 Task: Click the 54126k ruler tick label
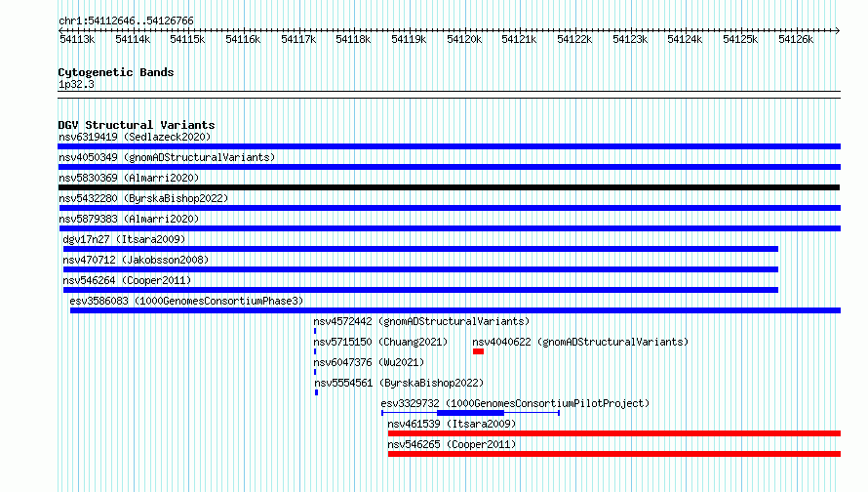pos(796,39)
